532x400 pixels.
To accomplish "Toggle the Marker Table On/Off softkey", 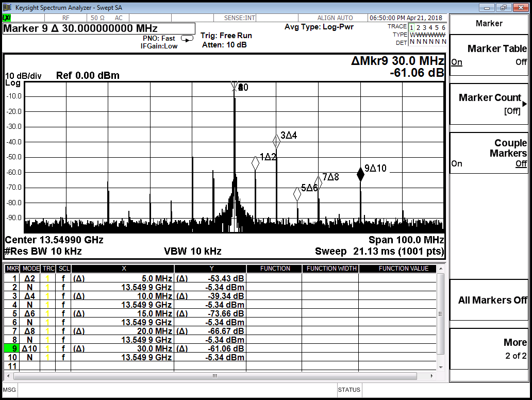I will (489, 55).
